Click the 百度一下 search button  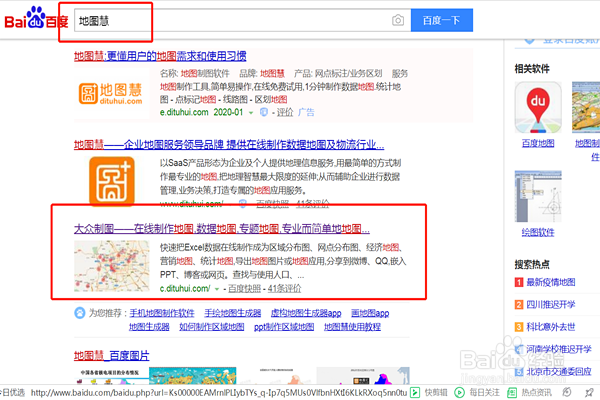click(x=442, y=20)
